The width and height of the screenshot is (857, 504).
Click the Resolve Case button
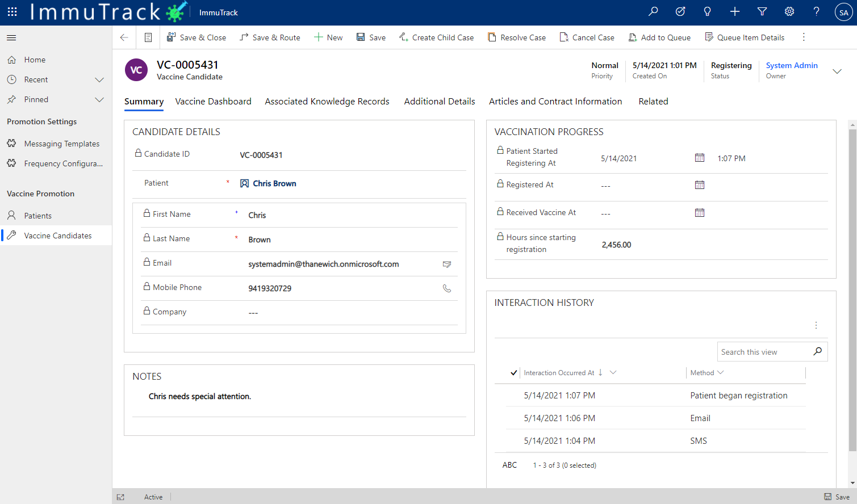click(x=517, y=37)
